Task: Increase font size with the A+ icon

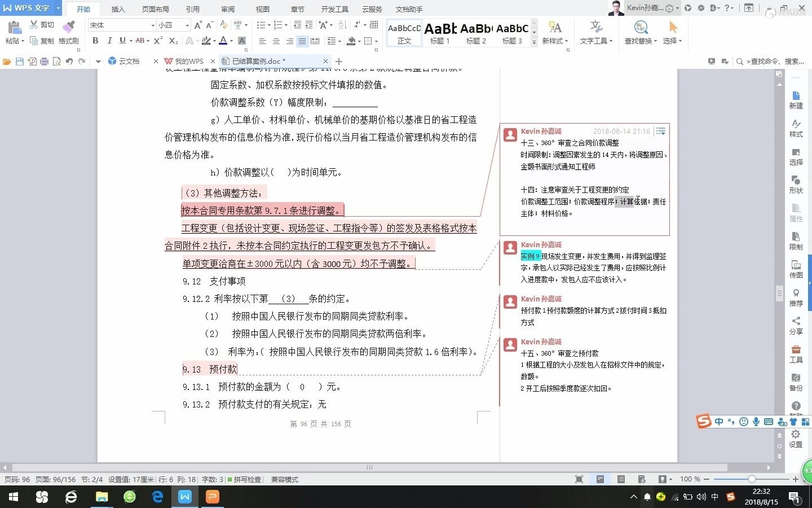Action: tap(198, 25)
